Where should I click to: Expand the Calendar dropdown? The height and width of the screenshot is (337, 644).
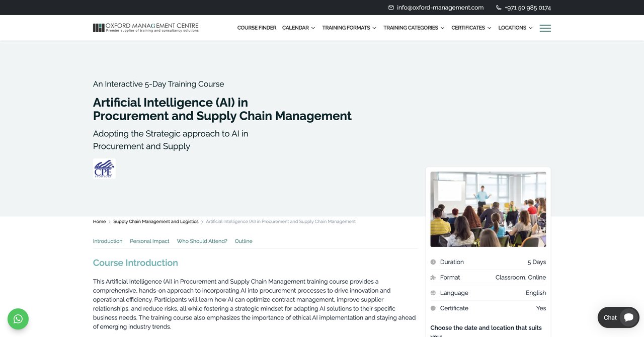pyautogui.click(x=299, y=28)
